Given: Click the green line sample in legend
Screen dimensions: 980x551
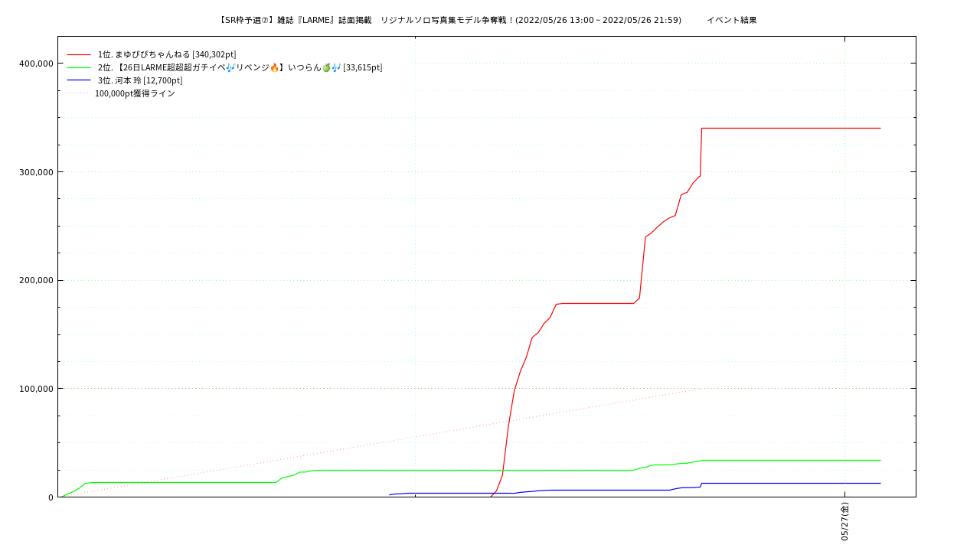Looking at the screenshot, I should point(79,67).
